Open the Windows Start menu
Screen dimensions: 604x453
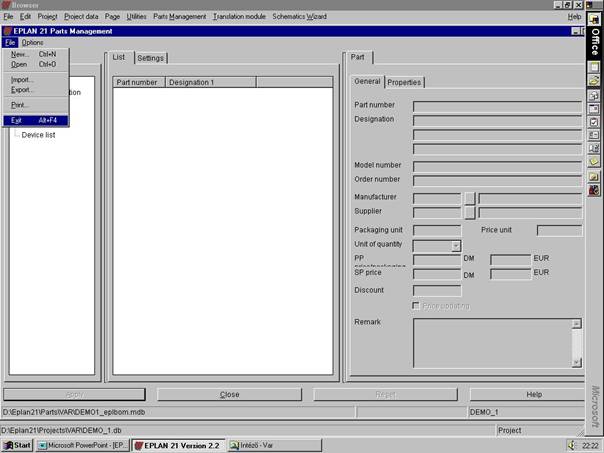click(x=17, y=445)
